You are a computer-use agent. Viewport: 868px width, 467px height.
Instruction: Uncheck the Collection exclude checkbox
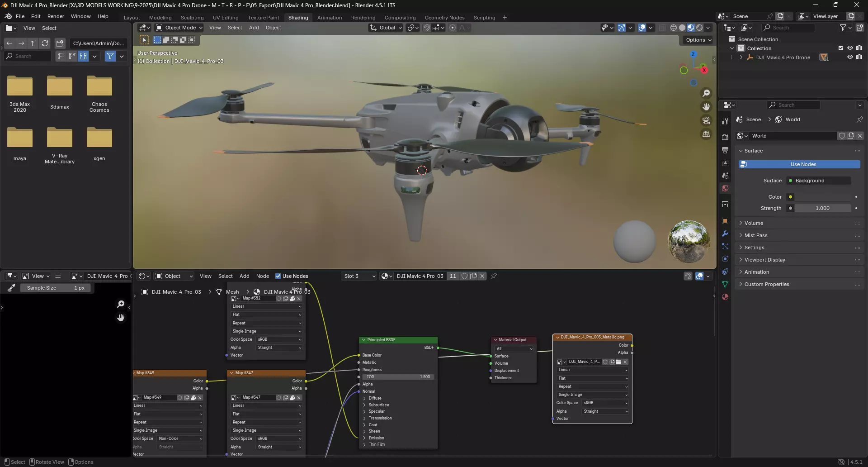[841, 48]
